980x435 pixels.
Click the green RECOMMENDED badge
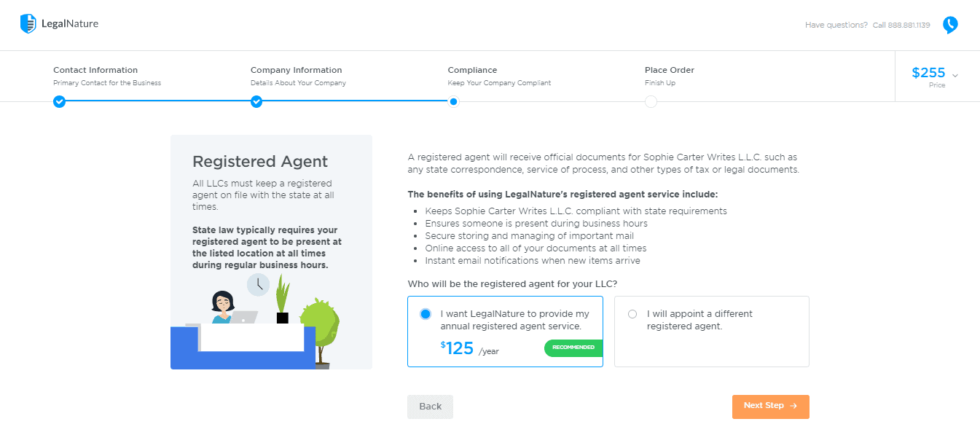click(x=573, y=348)
